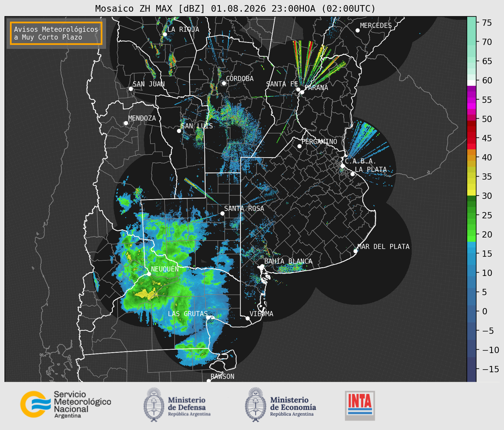The height and width of the screenshot is (430, 504).
Task: Select the Santa Rosa city label
Action: (244, 208)
